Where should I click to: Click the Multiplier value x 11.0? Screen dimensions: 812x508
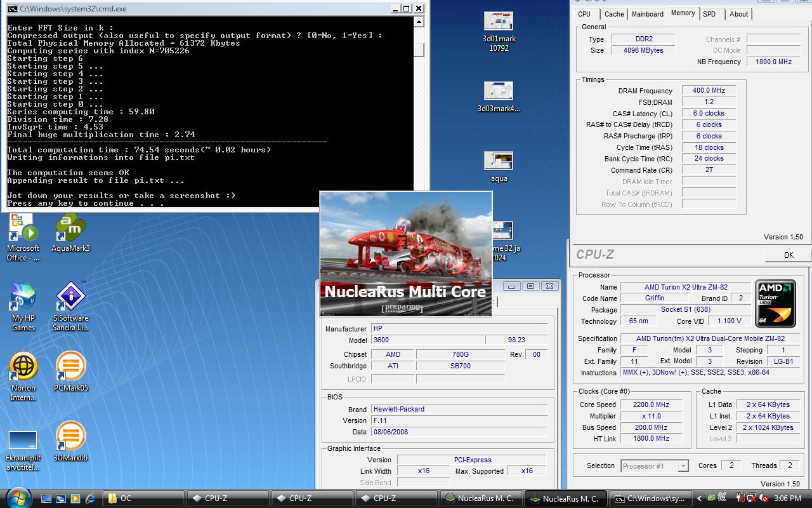click(651, 416)
